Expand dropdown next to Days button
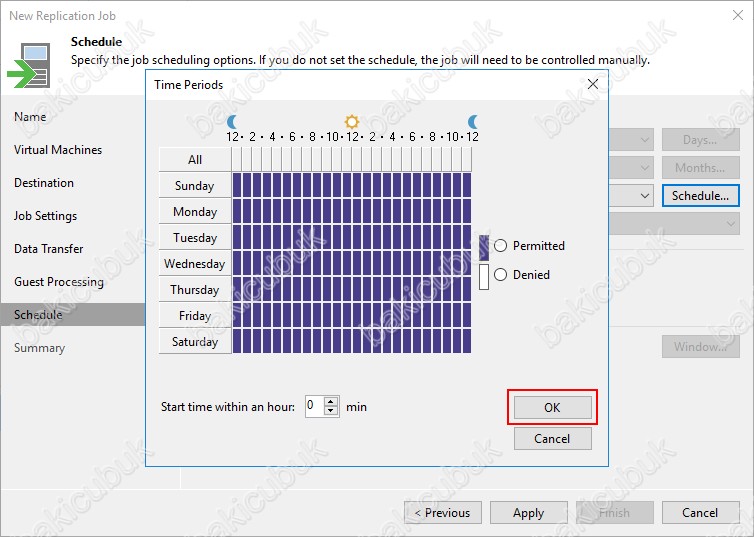The width and height of the screenshot is (754, 537). [x=644, y=140]
